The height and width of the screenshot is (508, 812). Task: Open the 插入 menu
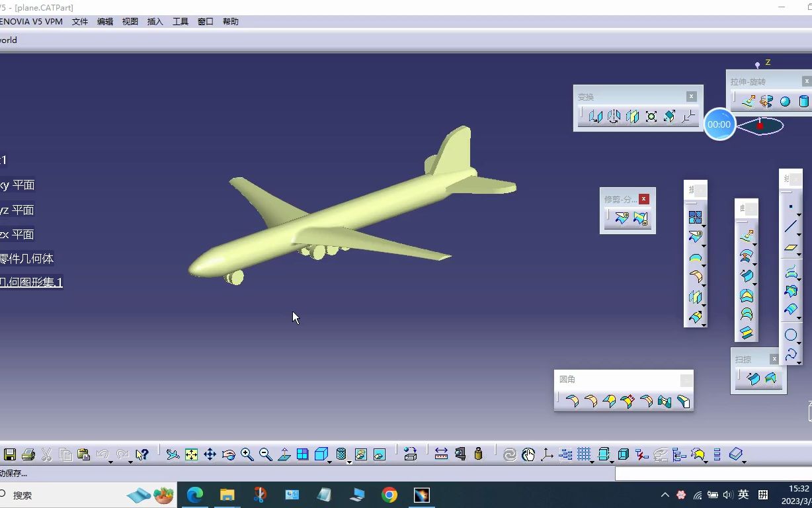[155, 21]
